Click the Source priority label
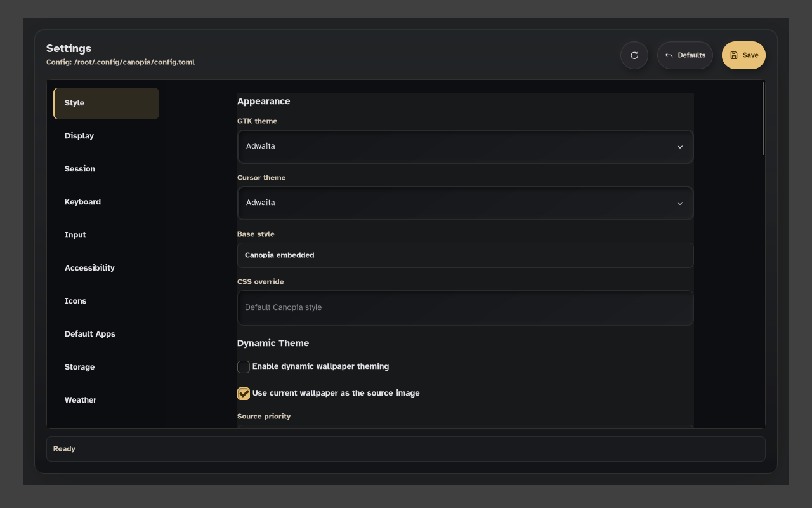This screenshot has height=508, width=812. pos(264,417)
